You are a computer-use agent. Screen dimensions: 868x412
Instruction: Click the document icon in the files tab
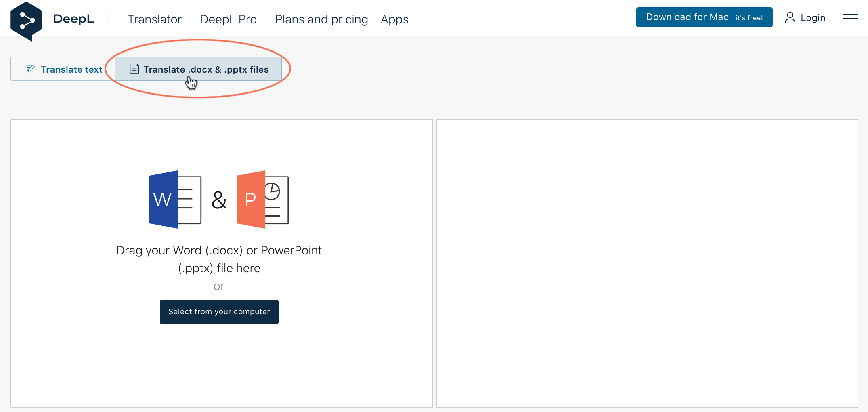tap(134, 69)
